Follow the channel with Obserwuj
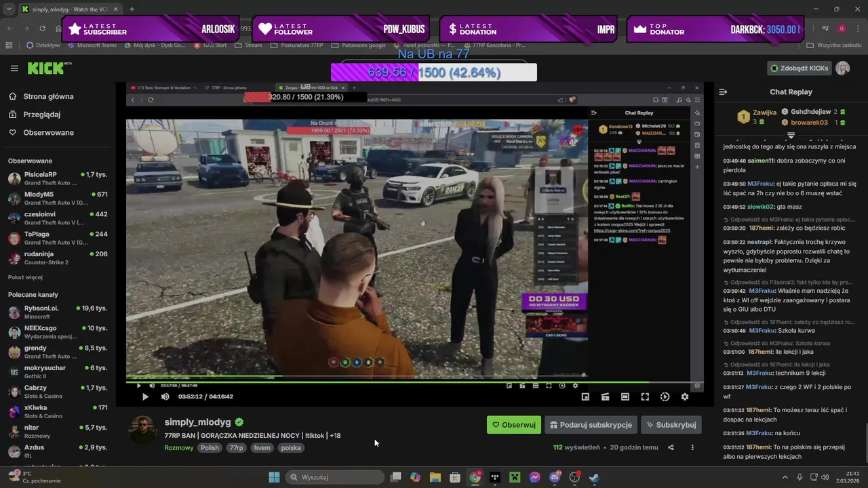The width and height of the screenshot is (868, 488). [514, 425]
